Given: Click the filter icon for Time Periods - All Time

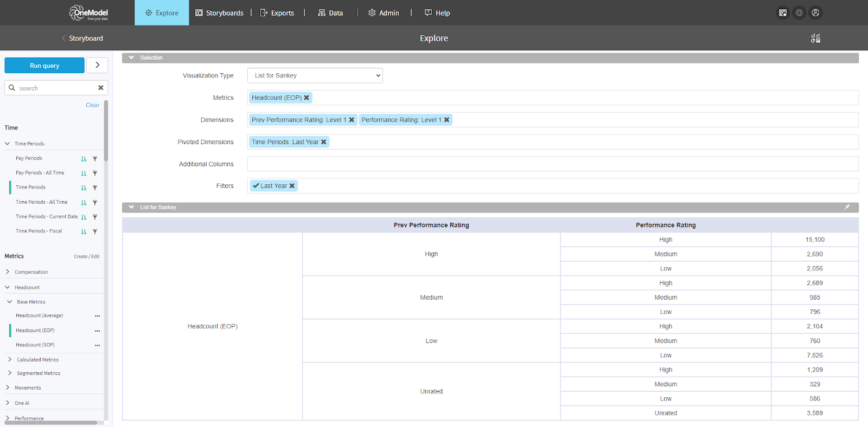Looking at the screenshot, I should tap(95, 203).
